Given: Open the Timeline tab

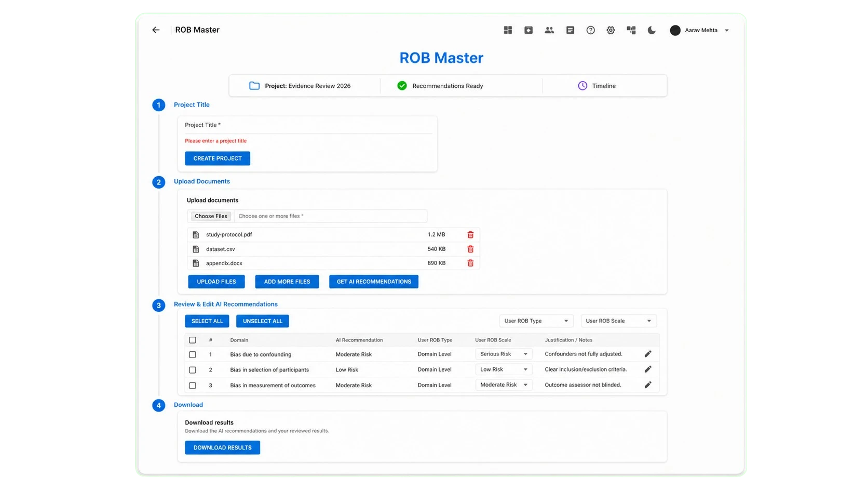Looking at the screenshot, I should [597, 86].
